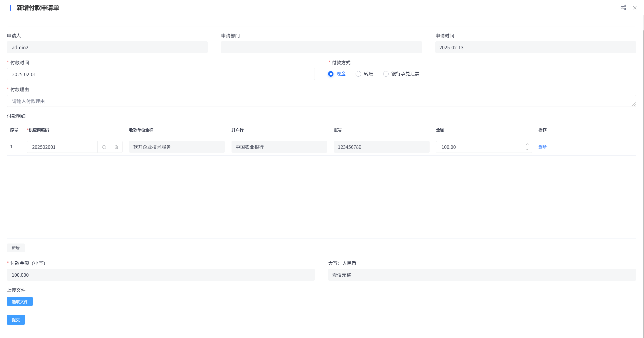Decrease amount with down stepper arrow
This screenshot has height=338, width=644.
coord(527,150)
